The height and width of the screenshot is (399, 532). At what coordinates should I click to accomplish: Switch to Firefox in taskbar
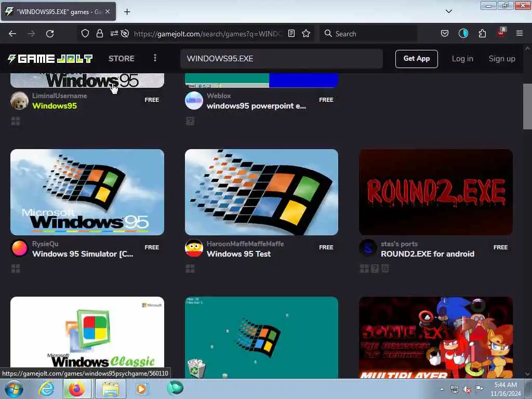[77, 389]
